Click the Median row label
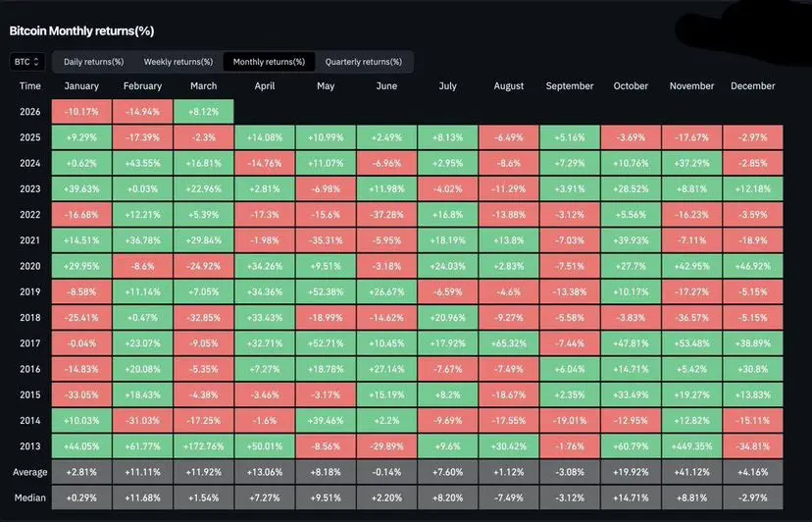The width and height of the screenshot is (812, 522). click(x=30, y=497)
